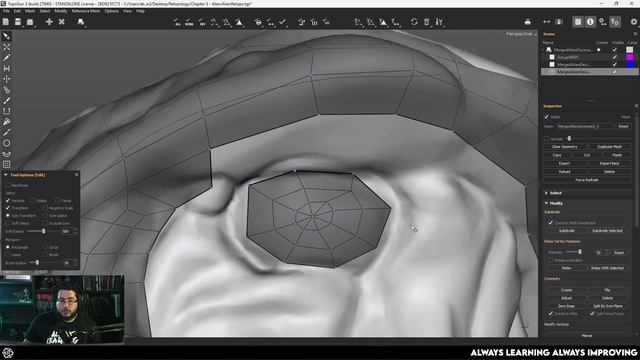Image resolution: width=640 pixels, height=360 pixels.
Task: Click the filled-triangle toolbar icon
Action: pyautogui.click(x=240, y=22)
